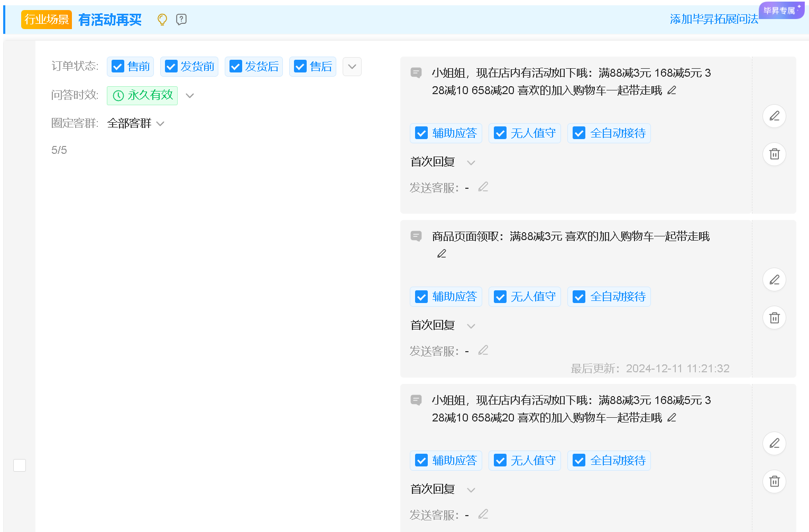
Task: Uncheck the 售后 order status checkbox
Action: (300, 67)
